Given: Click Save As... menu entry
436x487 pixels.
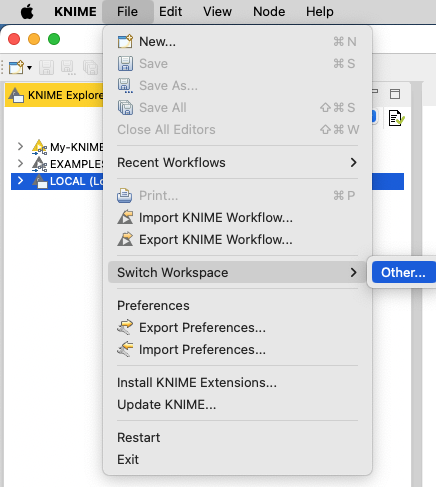Looking at the screenshot, I should pos(237,86).
